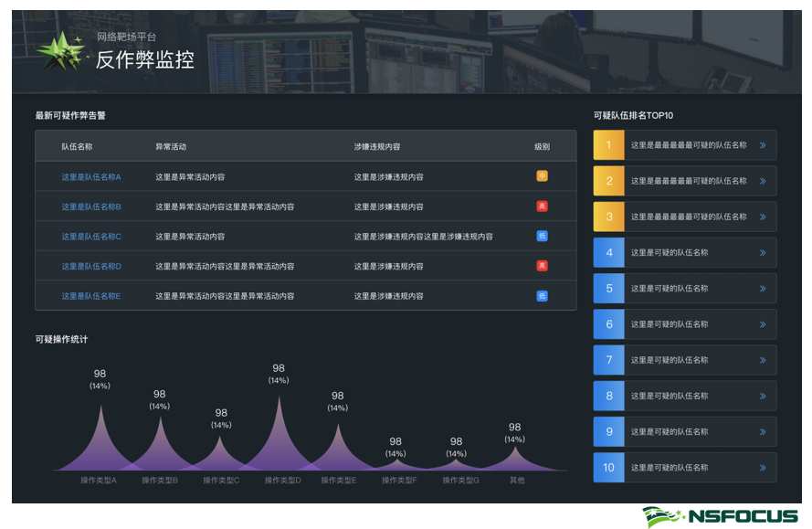Click the yellow 中 level badge in row A
Viewport: 812px width, 529px height.
pyautogui.click(x=542, y=176)
